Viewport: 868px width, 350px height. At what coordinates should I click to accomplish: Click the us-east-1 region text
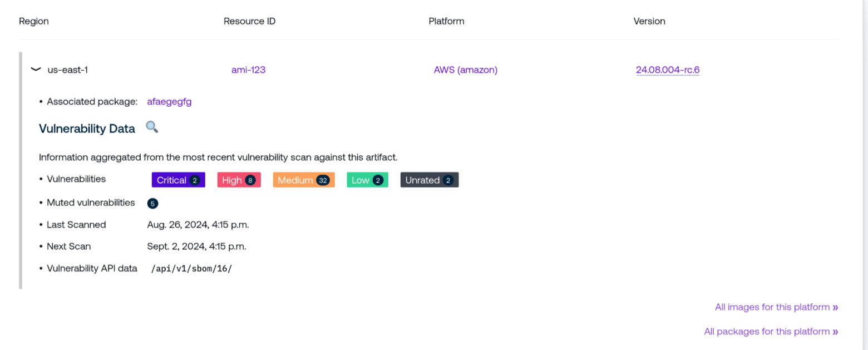[x=68, y=70]
